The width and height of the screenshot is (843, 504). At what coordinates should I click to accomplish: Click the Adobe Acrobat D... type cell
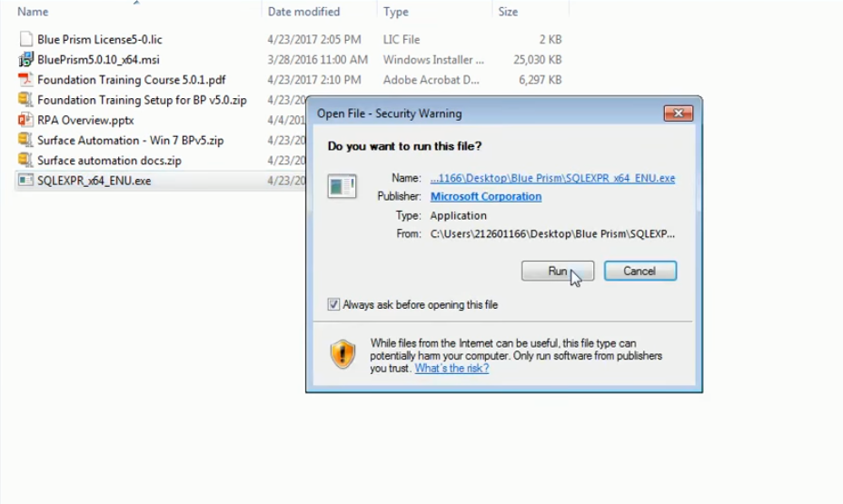pyautogui.click(x=431, y=80)
